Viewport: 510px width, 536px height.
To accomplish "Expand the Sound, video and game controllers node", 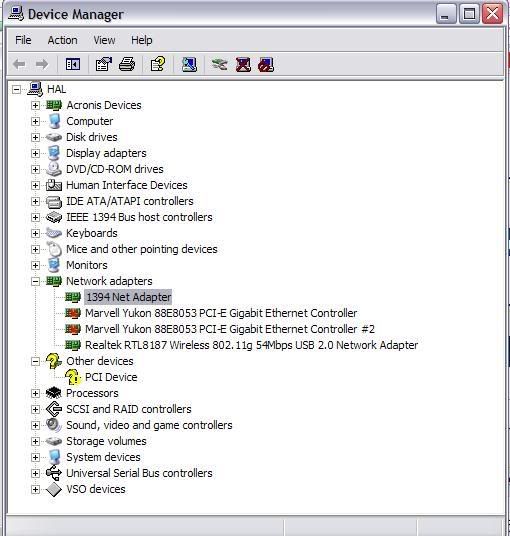I will point(35,425).
